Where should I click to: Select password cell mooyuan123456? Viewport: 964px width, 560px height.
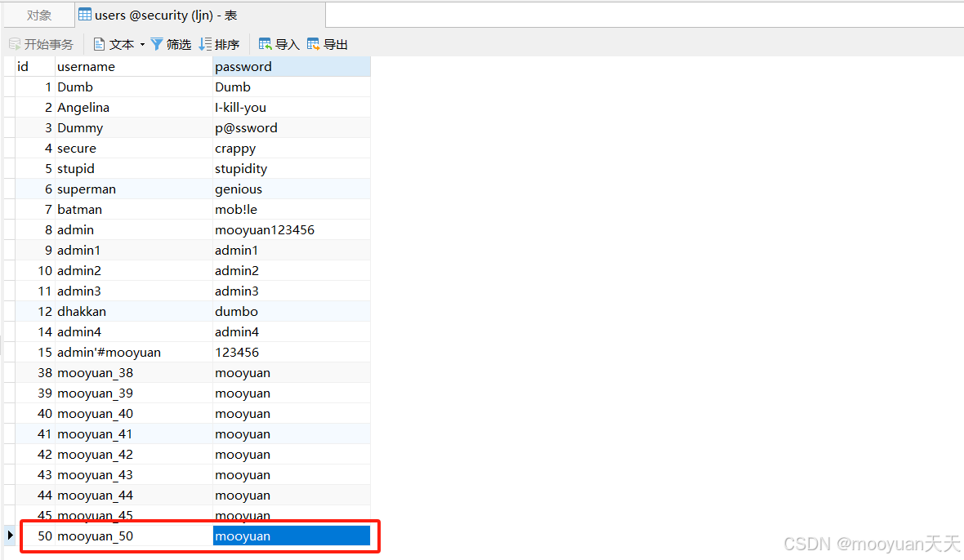point(292,229)
